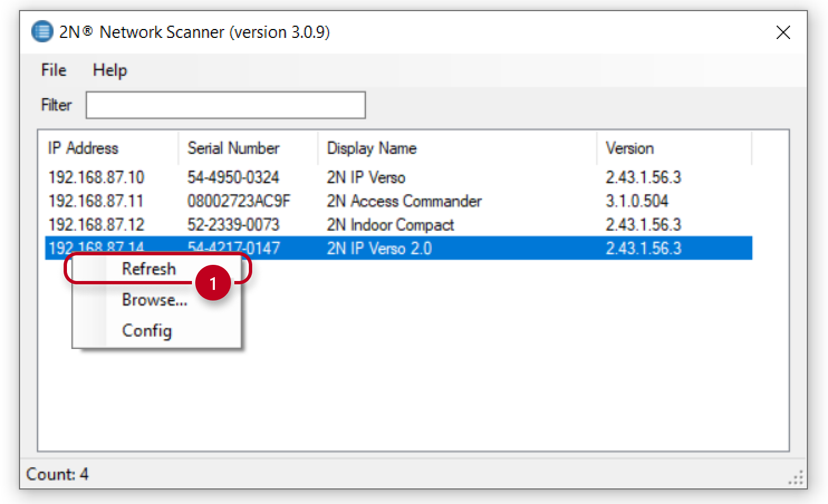Sort by the Serial Number column header

248,148
